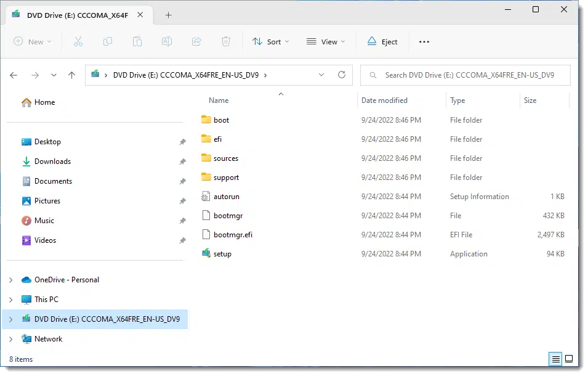
Task: Expand the This PC node
Action: pos(11,300)
